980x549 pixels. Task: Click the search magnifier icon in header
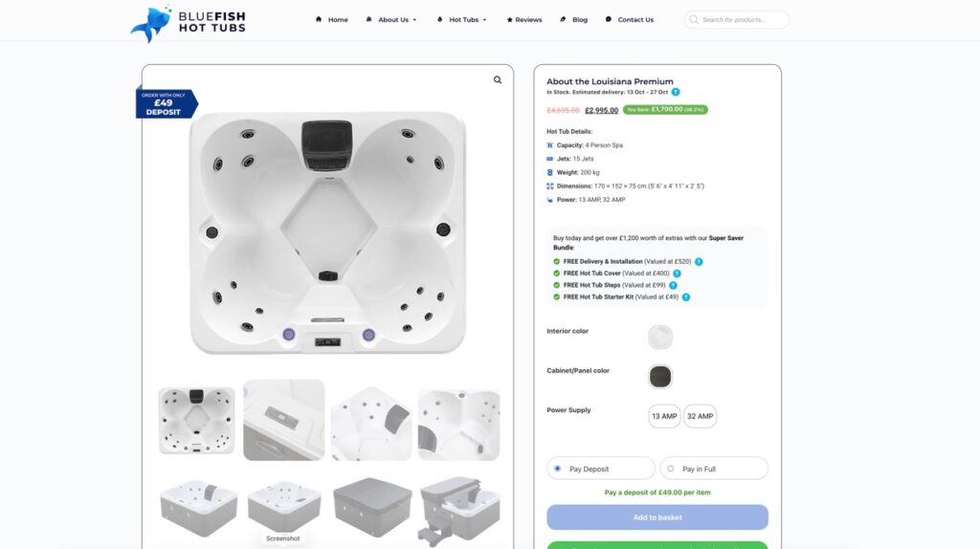(694, 20)
